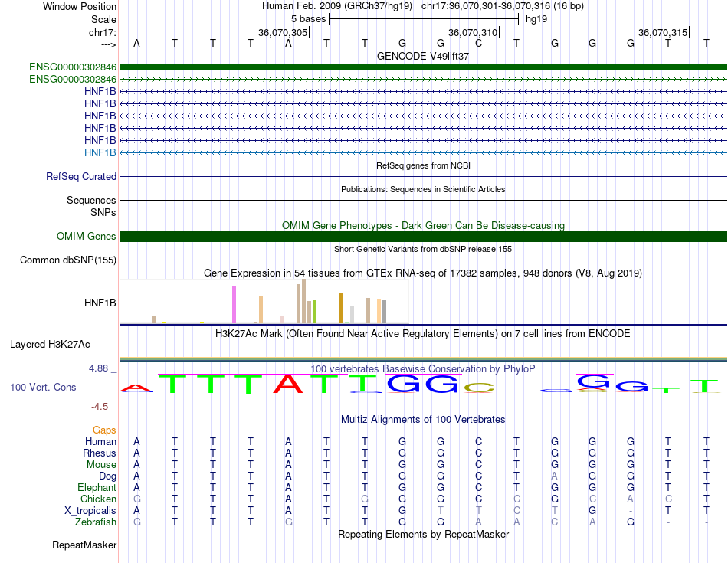This screenshot has width=728, height=563.
Task: Click the Gaps row label
Action: (104, 430)
